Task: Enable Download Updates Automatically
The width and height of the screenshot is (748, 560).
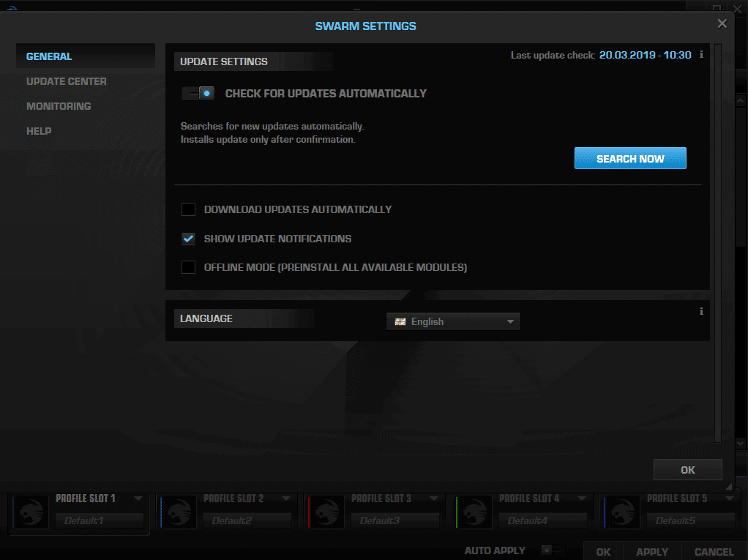Action: [188, 209]
